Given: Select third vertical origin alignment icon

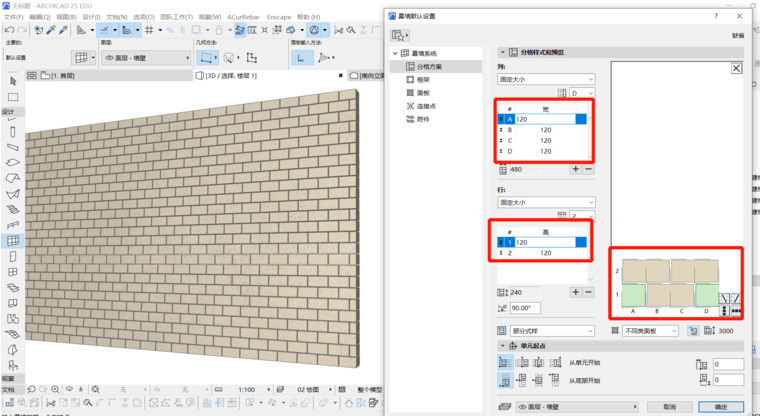Looking at the screenshot, I should (538, 380).
